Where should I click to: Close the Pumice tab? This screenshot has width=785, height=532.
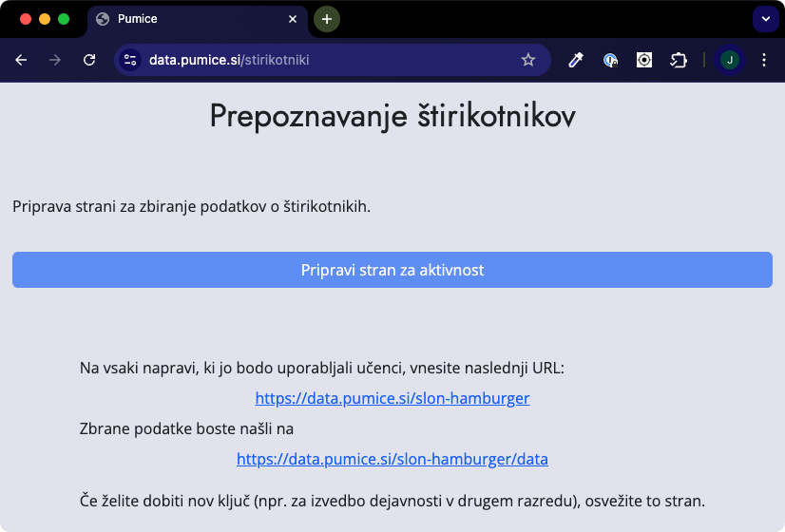click(293, 19)
